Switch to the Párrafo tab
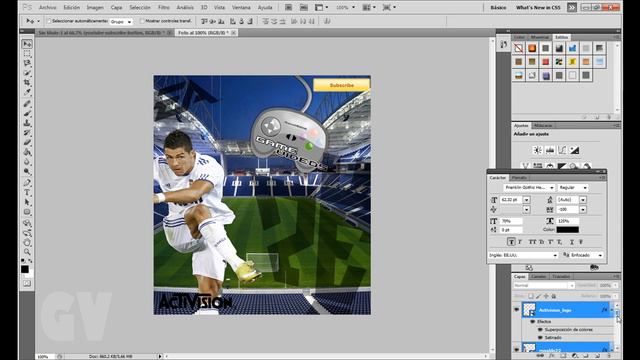The height and width of the screenshot is (360, 640). point(519,178)
